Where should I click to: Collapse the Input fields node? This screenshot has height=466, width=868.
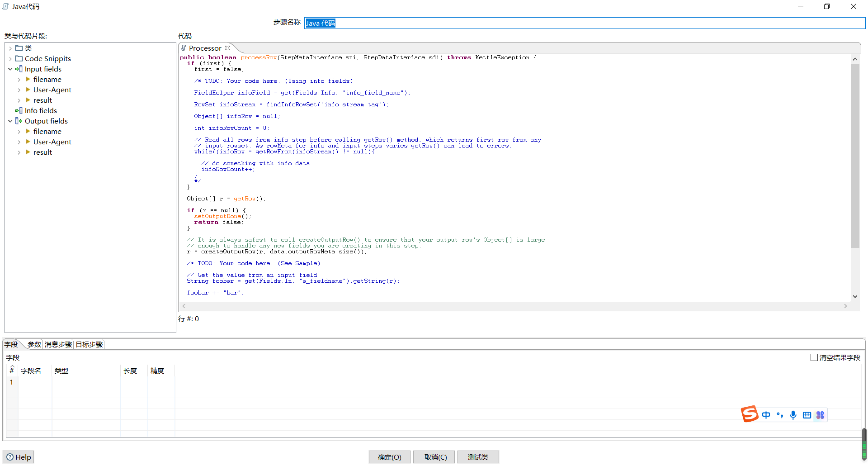pyautogui.click(x=10, y=69)
